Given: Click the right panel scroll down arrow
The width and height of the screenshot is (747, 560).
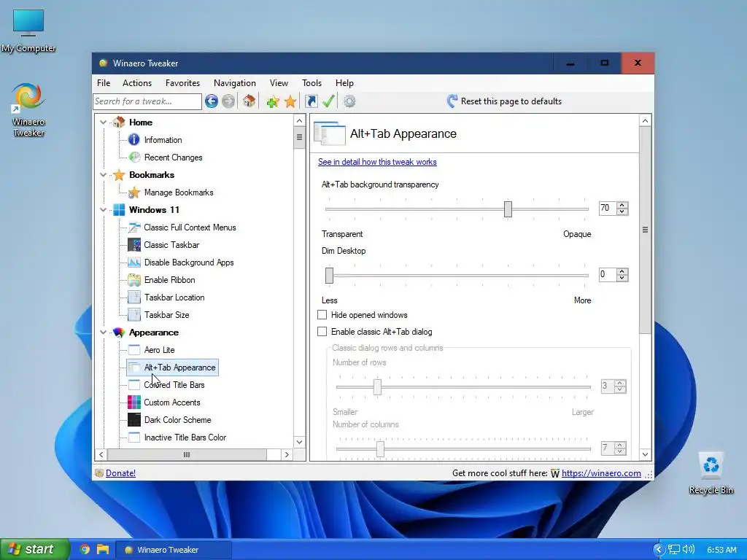Looking at the screenshot, I should [645, 454].
